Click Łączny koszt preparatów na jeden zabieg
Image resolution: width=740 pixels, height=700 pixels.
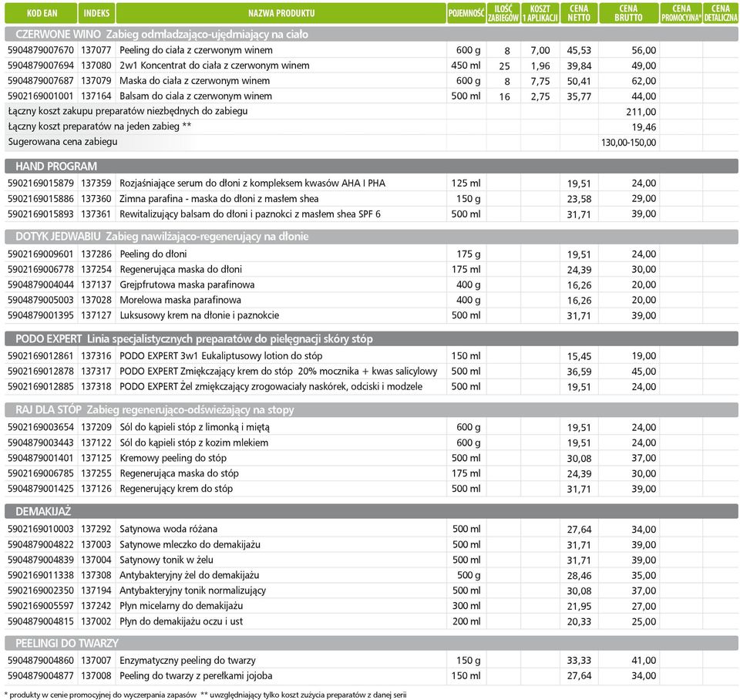[x=99, y=126]
